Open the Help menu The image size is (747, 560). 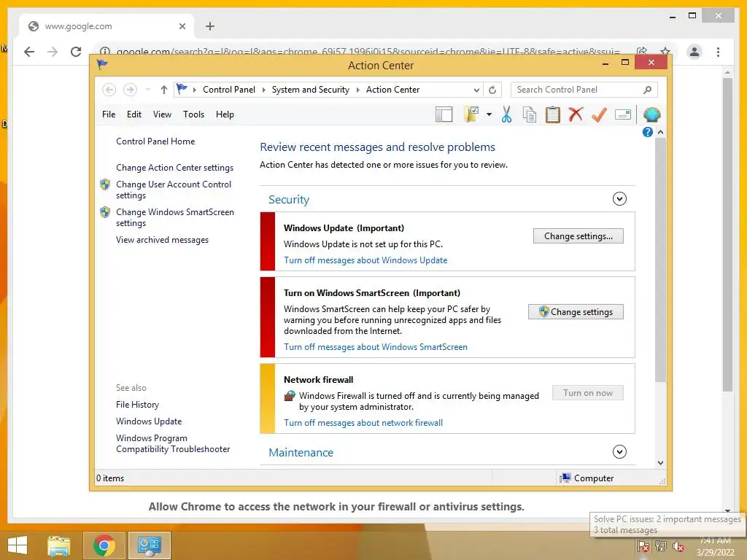click(x=225, y=114)
